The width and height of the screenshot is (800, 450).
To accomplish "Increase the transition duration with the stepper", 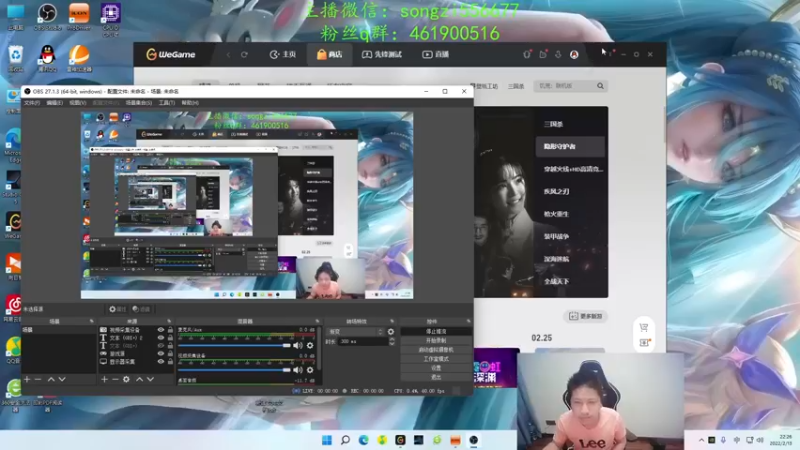I will (392, 340).
